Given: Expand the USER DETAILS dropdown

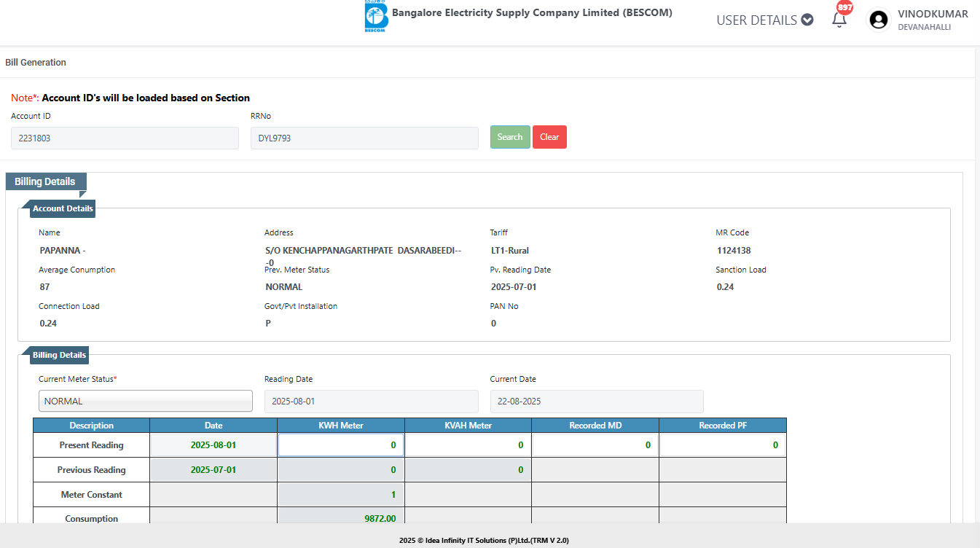Looking at the screenshot, I should click(x=764, y=20).
